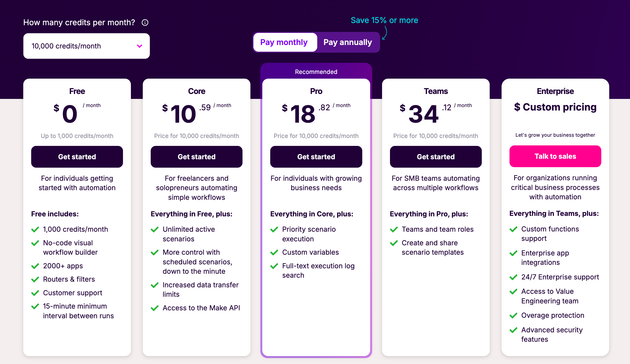Click the checkmark beside Overage protection
The width and height of the screenshot is (630, 364).
tap(513, 316)
